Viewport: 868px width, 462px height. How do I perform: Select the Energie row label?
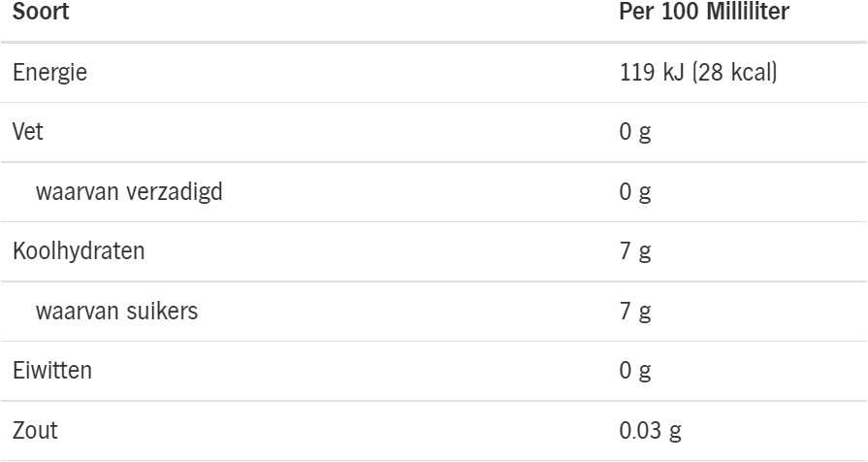[49, 73]
